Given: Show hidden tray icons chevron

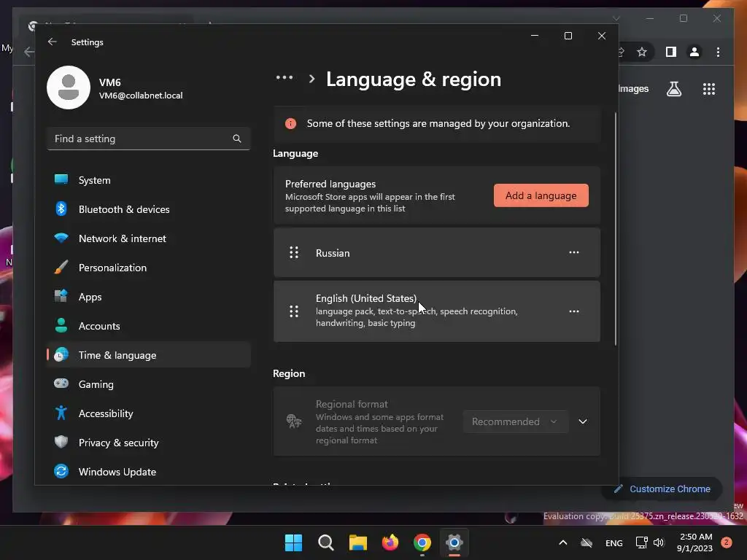Looking at the screenshot, I should coord(562,542).
